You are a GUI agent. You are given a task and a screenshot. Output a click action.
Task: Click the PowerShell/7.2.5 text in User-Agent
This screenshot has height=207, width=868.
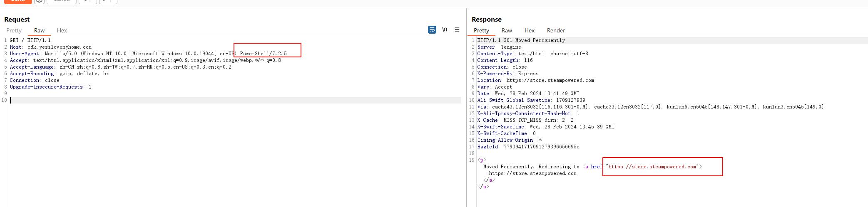[263, 54]
